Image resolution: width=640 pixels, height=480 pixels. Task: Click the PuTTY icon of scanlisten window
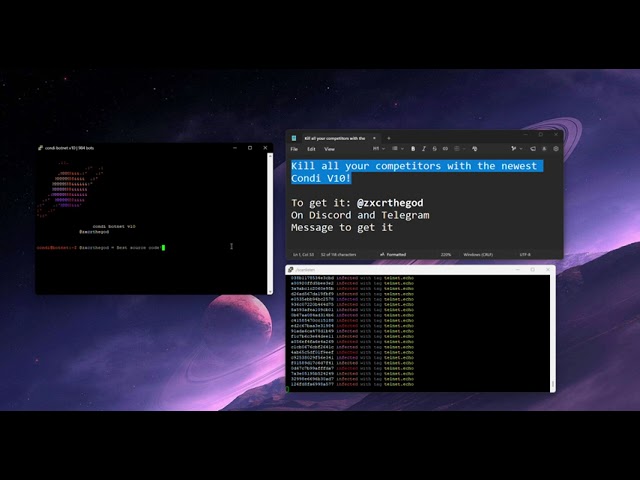(290, 269)
